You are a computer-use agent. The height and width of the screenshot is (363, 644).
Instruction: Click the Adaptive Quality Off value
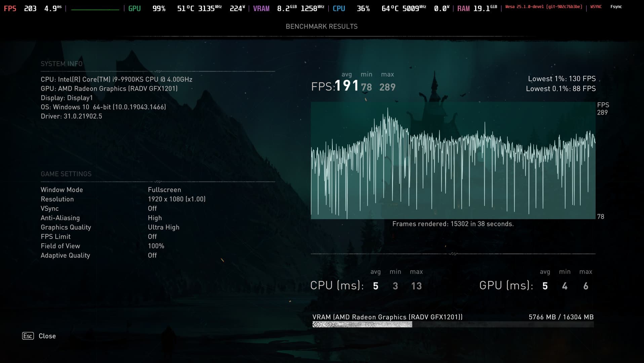coord(152,255)
